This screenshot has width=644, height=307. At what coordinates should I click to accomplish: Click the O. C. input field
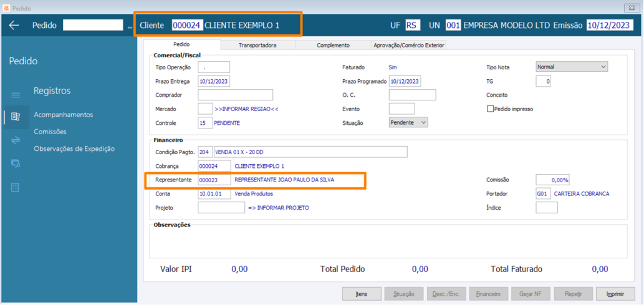pyautogui.click(x=412, y=95)
